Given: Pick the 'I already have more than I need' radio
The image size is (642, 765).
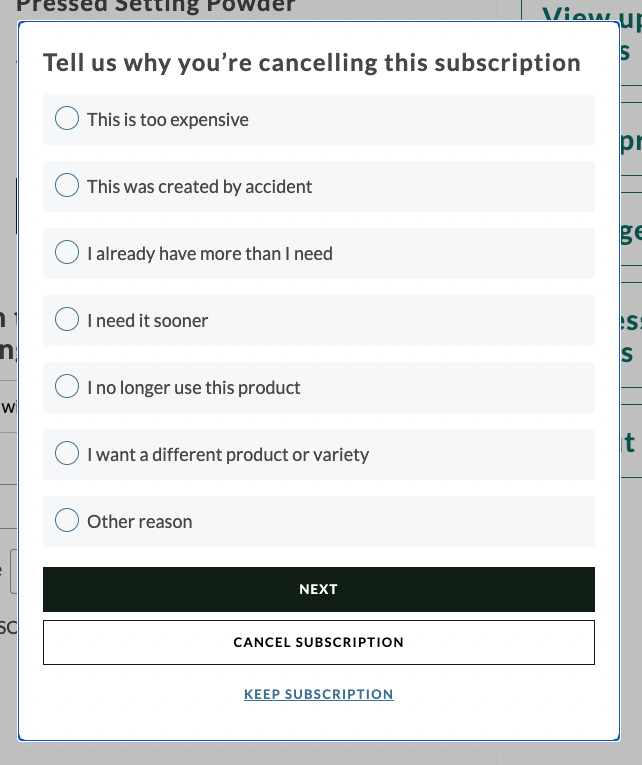Looking at the screenshot, I should click(67, 253).
